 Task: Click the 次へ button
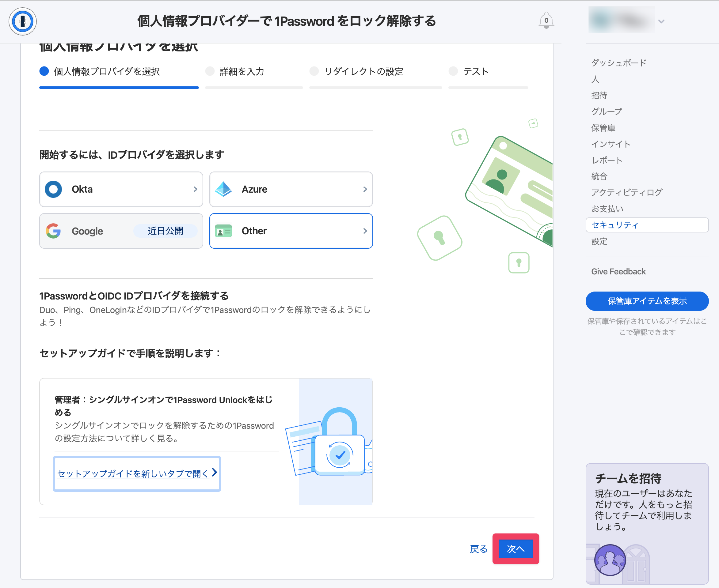[515, 549]
